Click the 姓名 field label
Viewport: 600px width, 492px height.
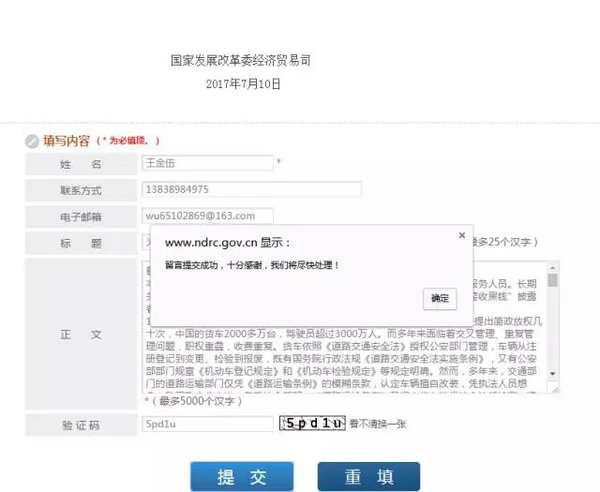80,164
